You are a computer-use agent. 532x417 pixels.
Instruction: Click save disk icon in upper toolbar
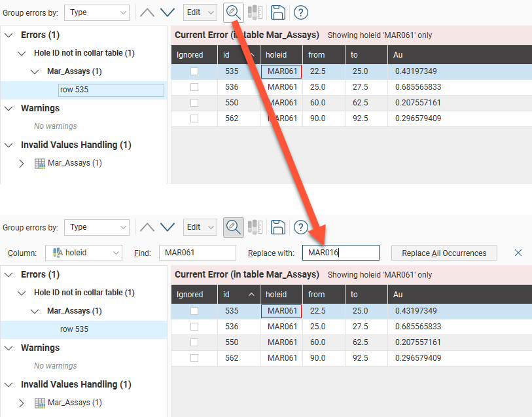pyautogui.click(x=277, y=12)
